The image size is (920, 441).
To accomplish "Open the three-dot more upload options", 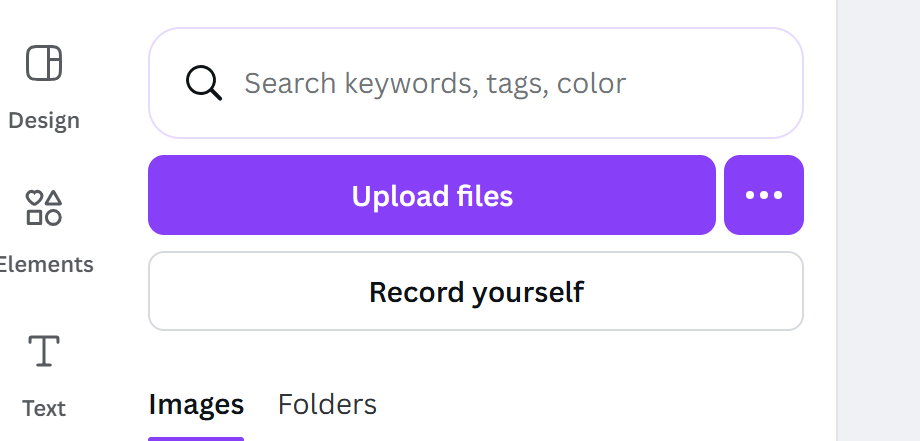I will (764, 195).
